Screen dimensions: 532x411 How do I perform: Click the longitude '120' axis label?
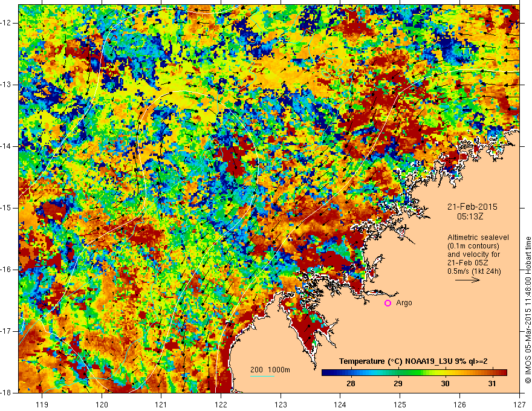coord(102,404)
